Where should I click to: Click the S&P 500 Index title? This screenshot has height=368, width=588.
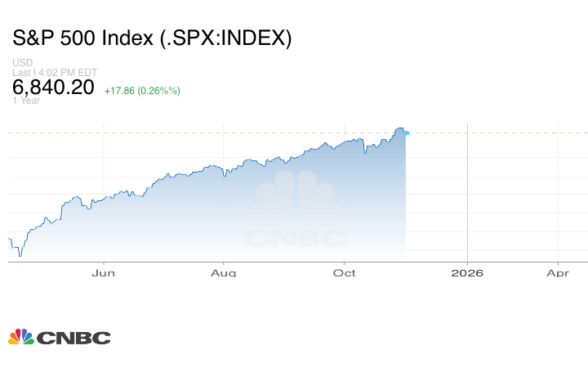tap(152, 38)
